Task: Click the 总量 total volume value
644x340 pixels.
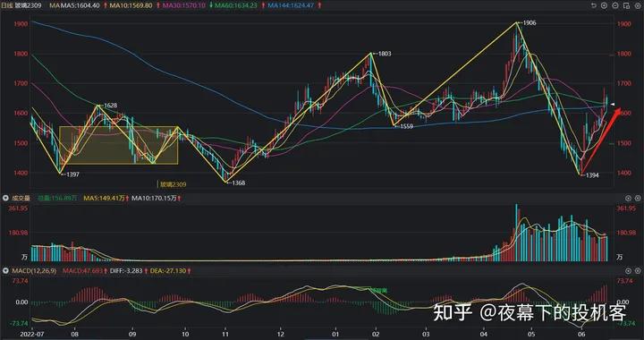Action: (57, 198)
